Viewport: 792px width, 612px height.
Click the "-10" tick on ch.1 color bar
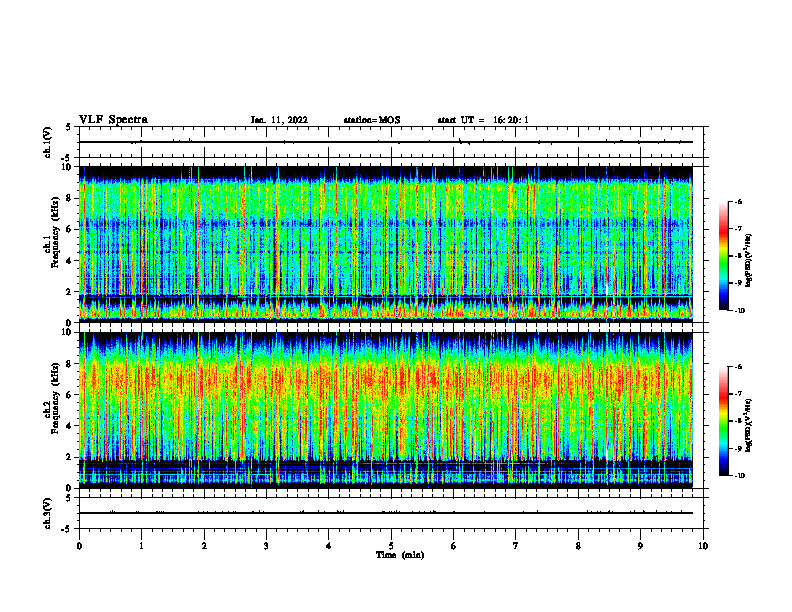click(x=739, y=311)
